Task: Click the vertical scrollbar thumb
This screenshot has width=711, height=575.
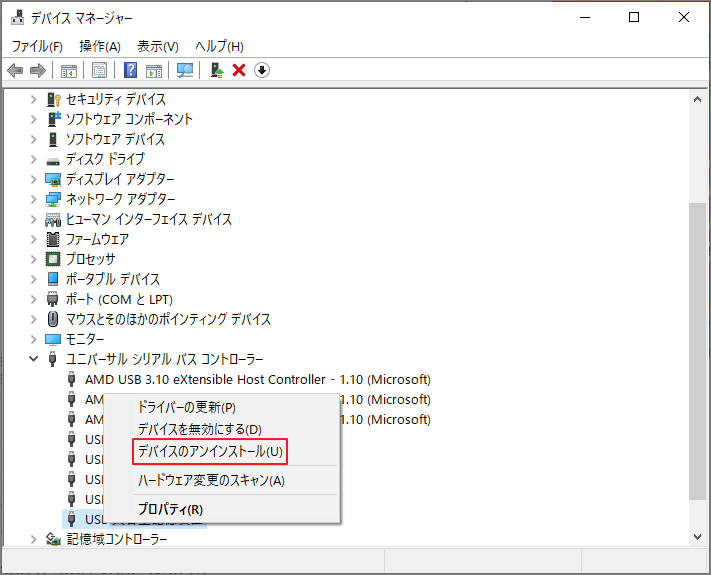Action: click(697, 351)
